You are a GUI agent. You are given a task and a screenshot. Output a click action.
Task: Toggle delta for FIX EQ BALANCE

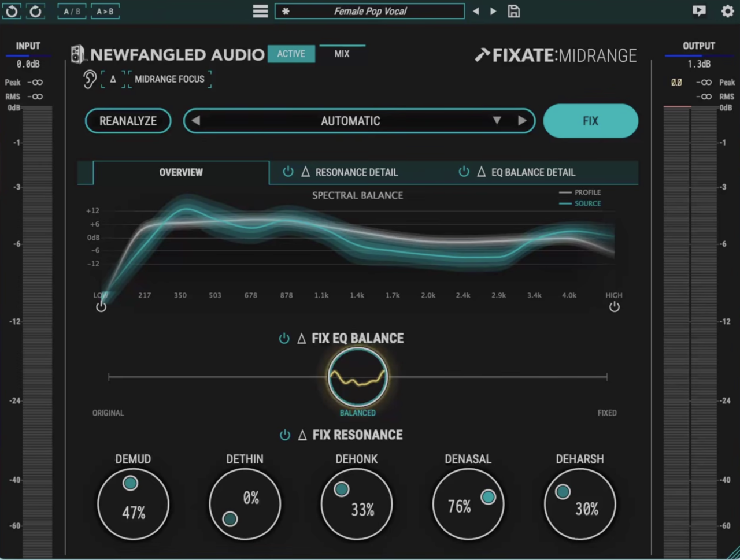(x=301, y=339)
